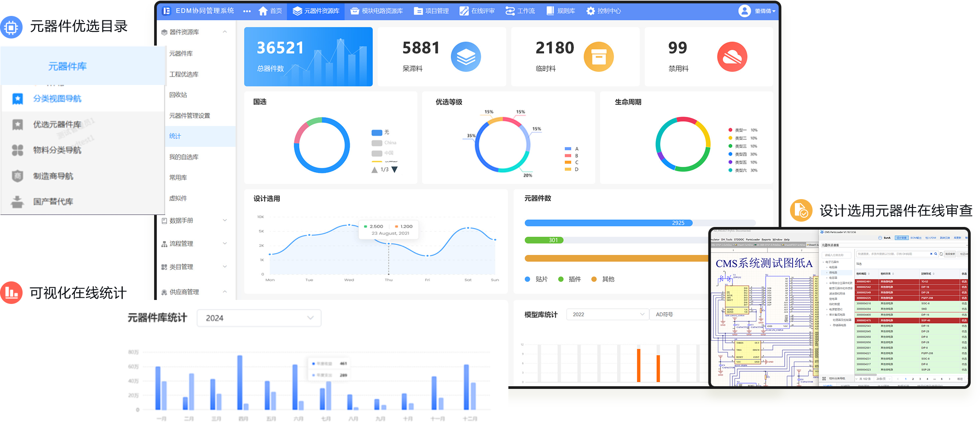Open the 2024 year dropdown
This screenshot has height=438, width=980.
point(259,318)
